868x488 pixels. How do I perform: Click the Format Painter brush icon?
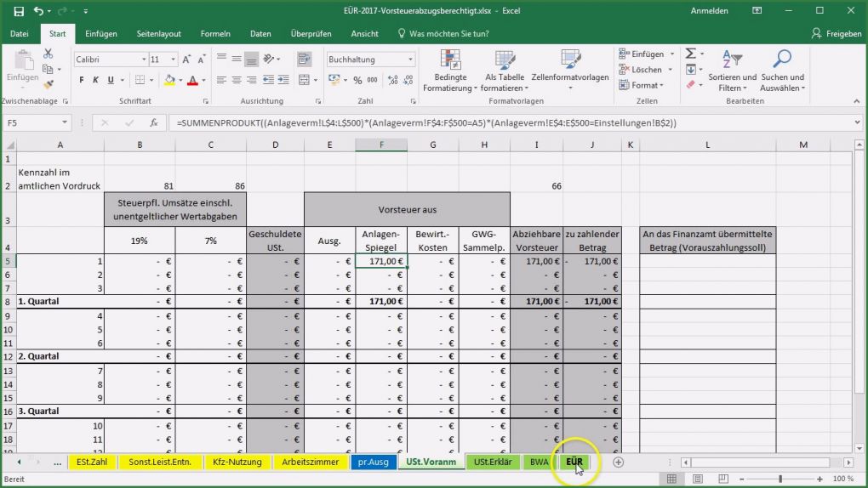point(49,85)
